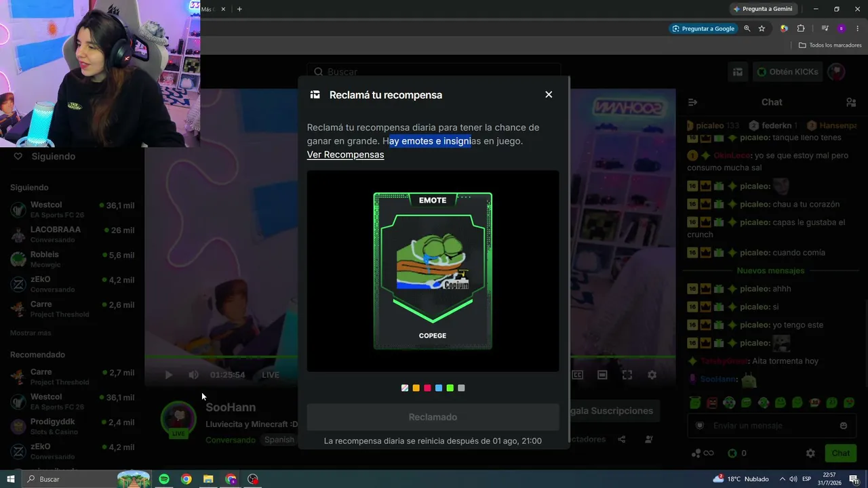
Task: Open OBS Studio from the taskbar
Action: [253, 479]
